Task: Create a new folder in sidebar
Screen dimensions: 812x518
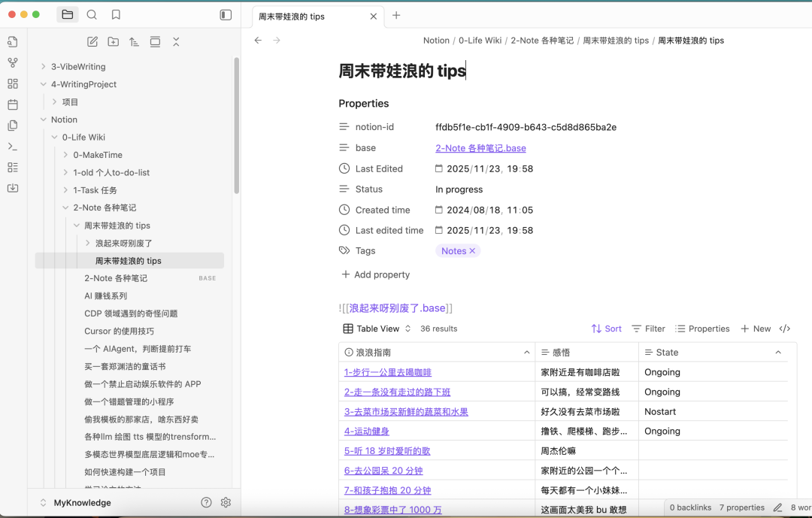Action: [x=113, y=42]
